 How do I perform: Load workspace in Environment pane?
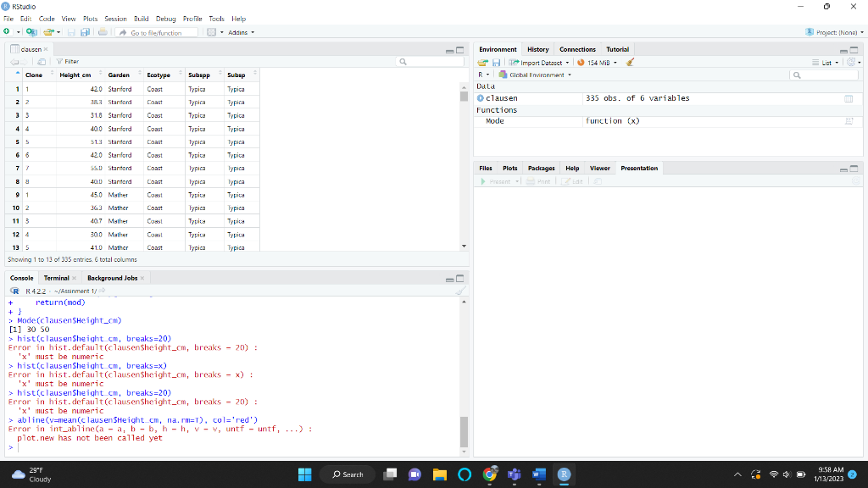[x=483, y=63]
